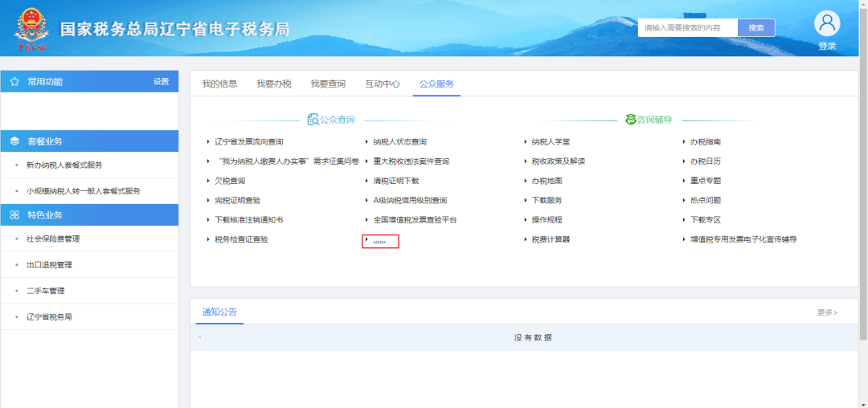Click the 特色业务 grid icon

point(14,215)
